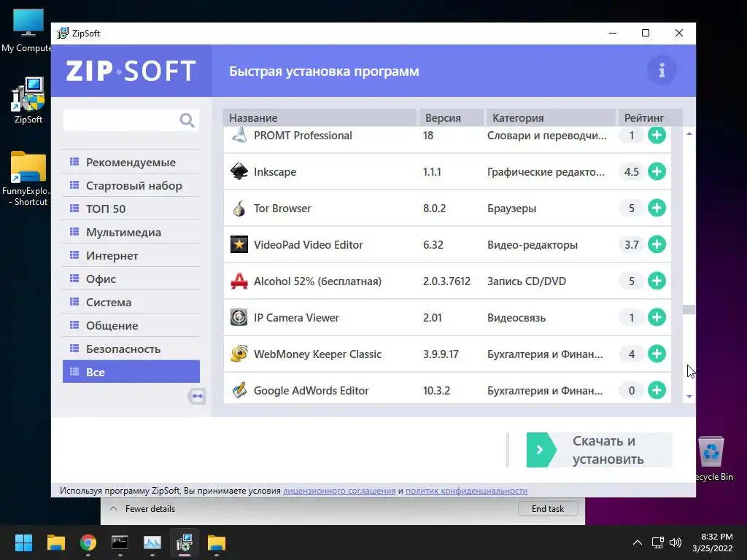Add WebMoney Keeper Classic with plus icon
Screen dimensions: 747x560
tap(657, 354)
